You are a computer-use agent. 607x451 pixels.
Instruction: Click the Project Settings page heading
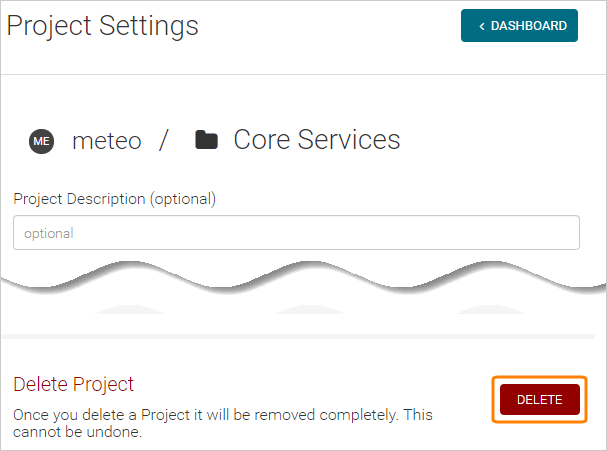(103, 26)
